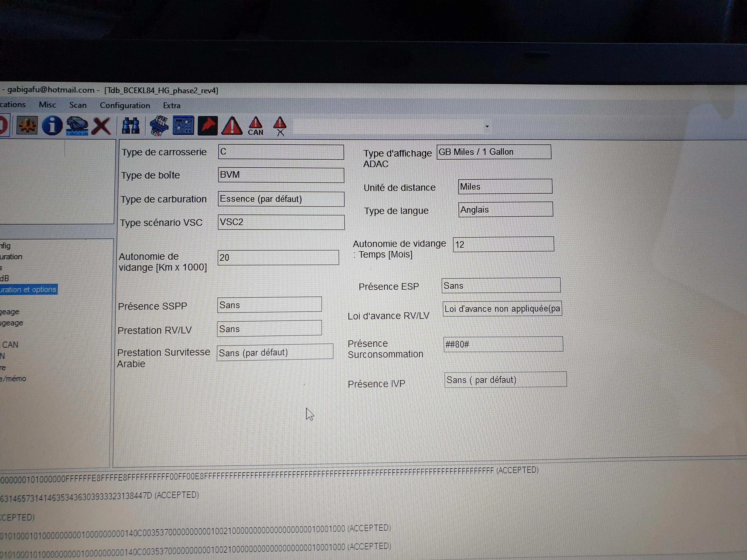This screenshot has height=560, width=747.
Task: Click the blue car scan icon
Action: tap(77, 126)
